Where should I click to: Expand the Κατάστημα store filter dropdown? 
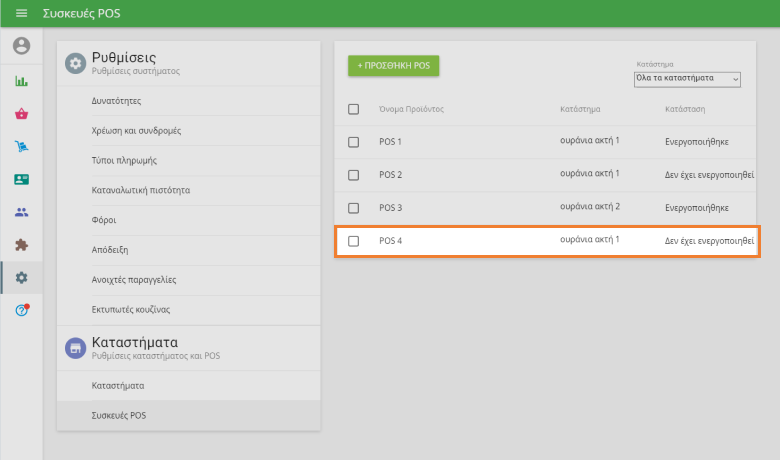(x=687, y=78)
